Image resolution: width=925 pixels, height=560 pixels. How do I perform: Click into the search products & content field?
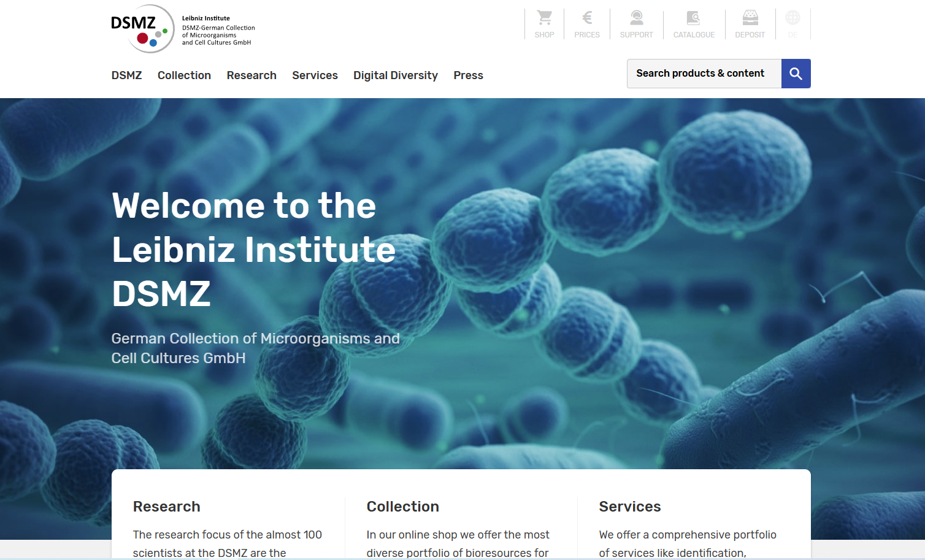coord(704,74)
